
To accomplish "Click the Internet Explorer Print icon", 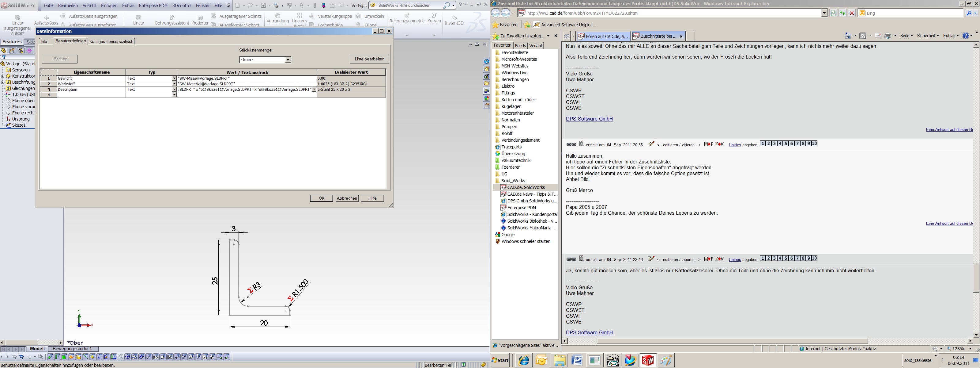I will click(888, 36).
